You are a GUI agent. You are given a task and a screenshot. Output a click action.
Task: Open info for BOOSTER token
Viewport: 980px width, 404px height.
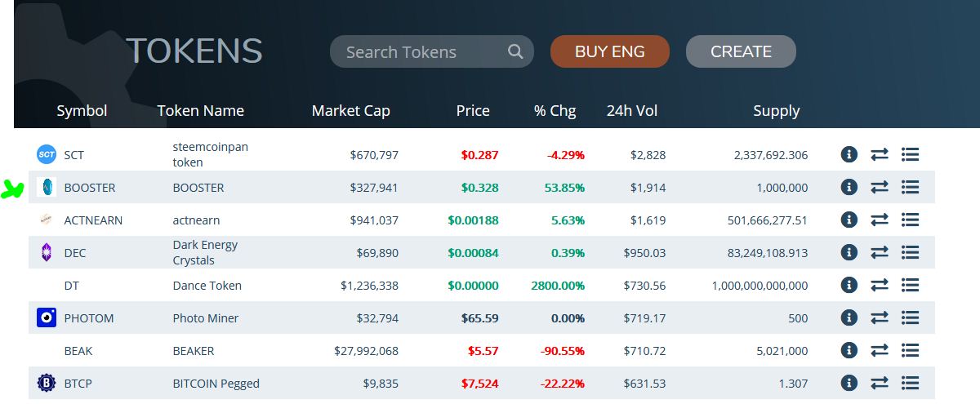point(849,187)
